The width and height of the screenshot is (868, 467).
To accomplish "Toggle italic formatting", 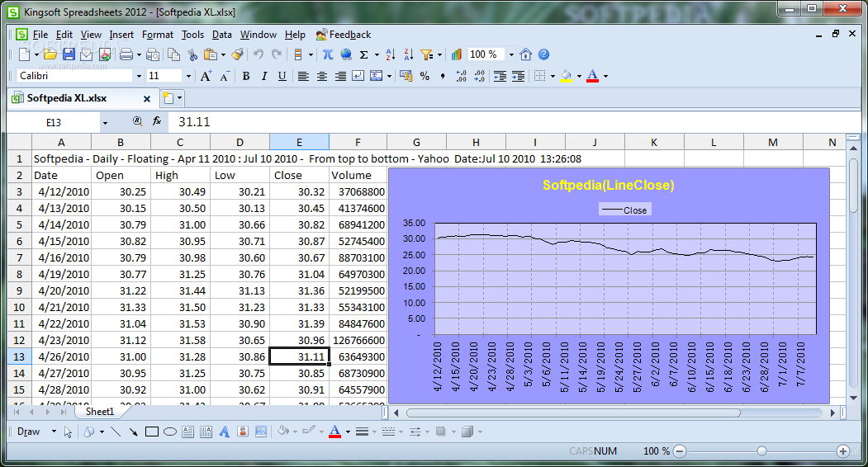I will click(x=264, y=76).
